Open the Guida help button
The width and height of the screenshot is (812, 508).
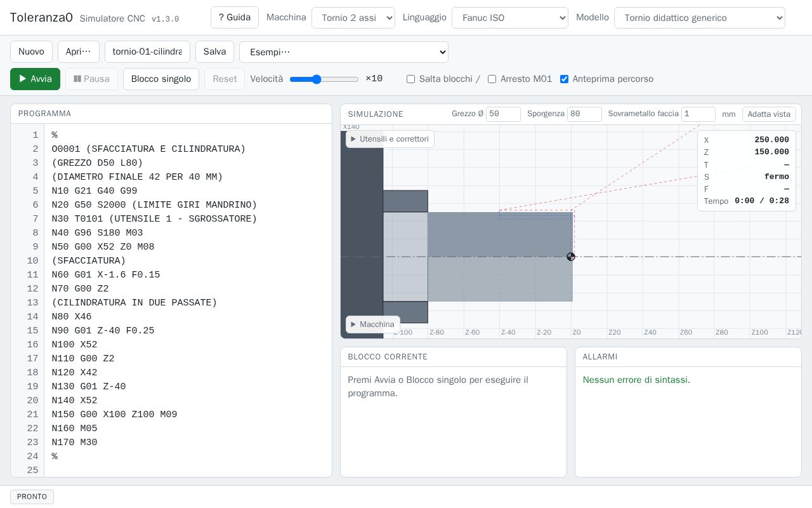click(235, 17)
